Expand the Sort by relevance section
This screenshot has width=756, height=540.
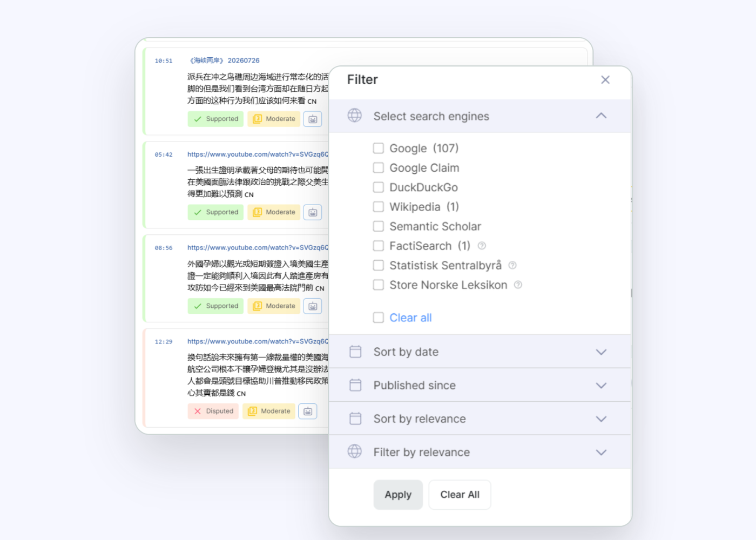tap(601, 419)
